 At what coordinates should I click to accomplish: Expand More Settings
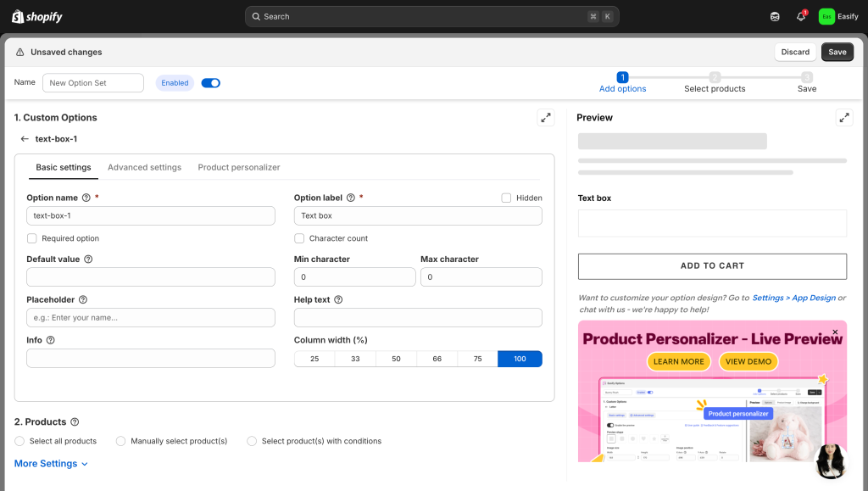click(x=51, y=464)
